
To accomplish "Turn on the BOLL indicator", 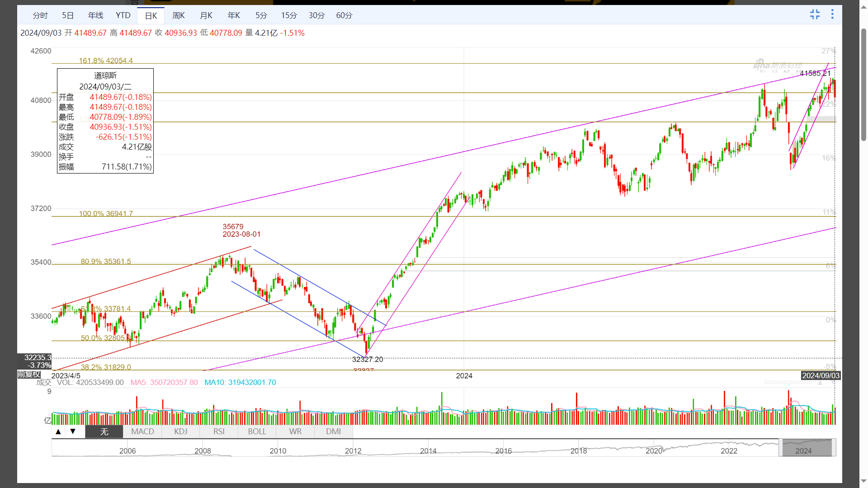I will click(257, 432).
